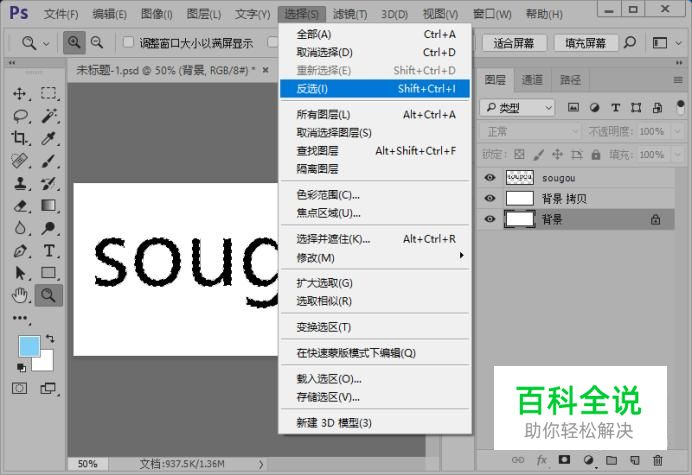This screenshot has height=475, width=692.
Task: Select the Eyedropper tool
Action: pos(49,138)
